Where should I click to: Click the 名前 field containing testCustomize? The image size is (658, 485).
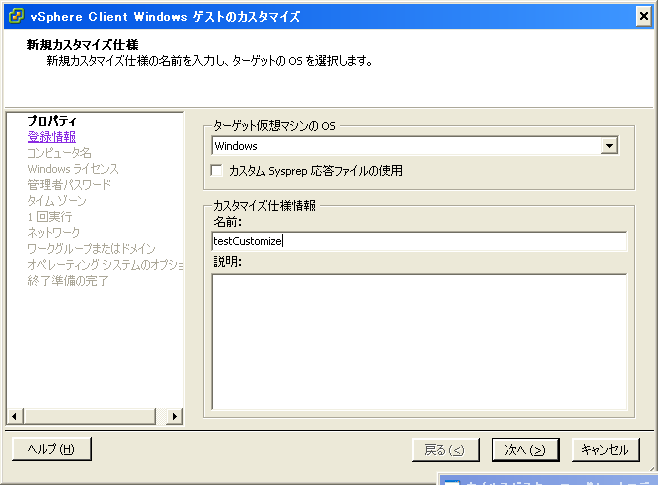[419, 241]
